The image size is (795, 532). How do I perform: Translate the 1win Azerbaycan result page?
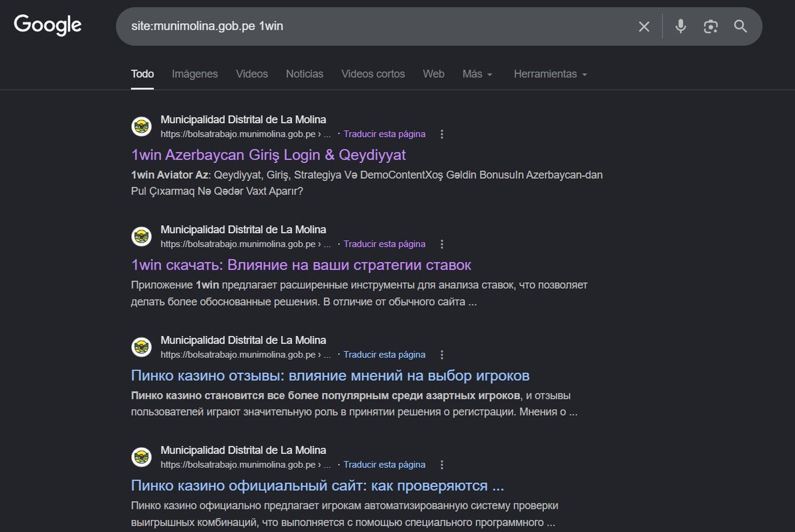[x=384, y=134]
